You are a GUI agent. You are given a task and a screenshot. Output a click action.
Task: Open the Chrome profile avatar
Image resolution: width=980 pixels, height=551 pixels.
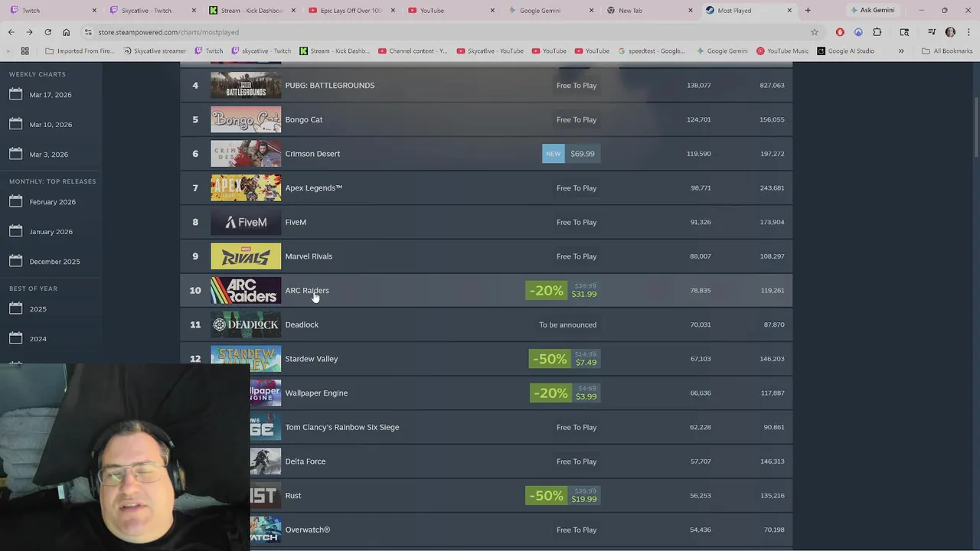point(950,32)
